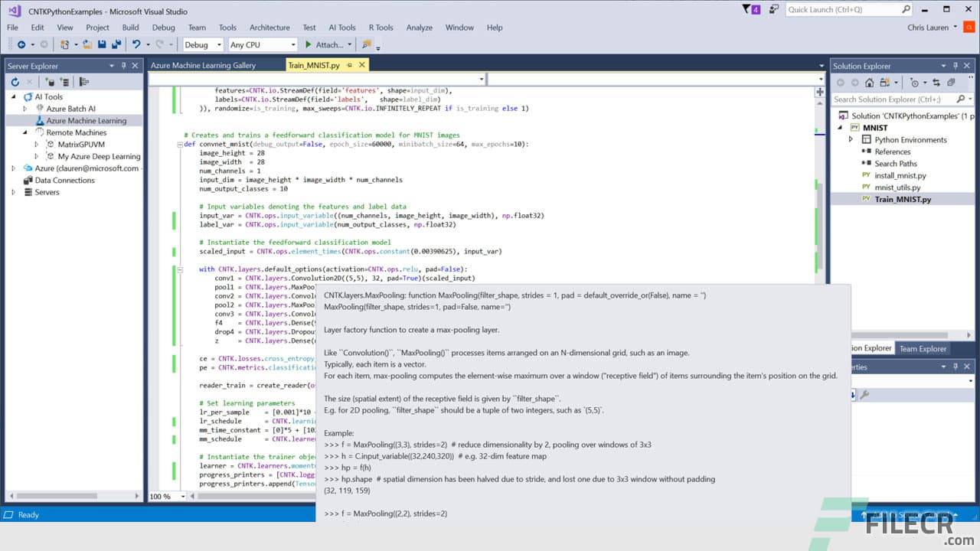Toggle auto-hide pin on Server Explorer
Image resolution: width=980 pixels, height=551 pixels.
(x=122, y=65)
